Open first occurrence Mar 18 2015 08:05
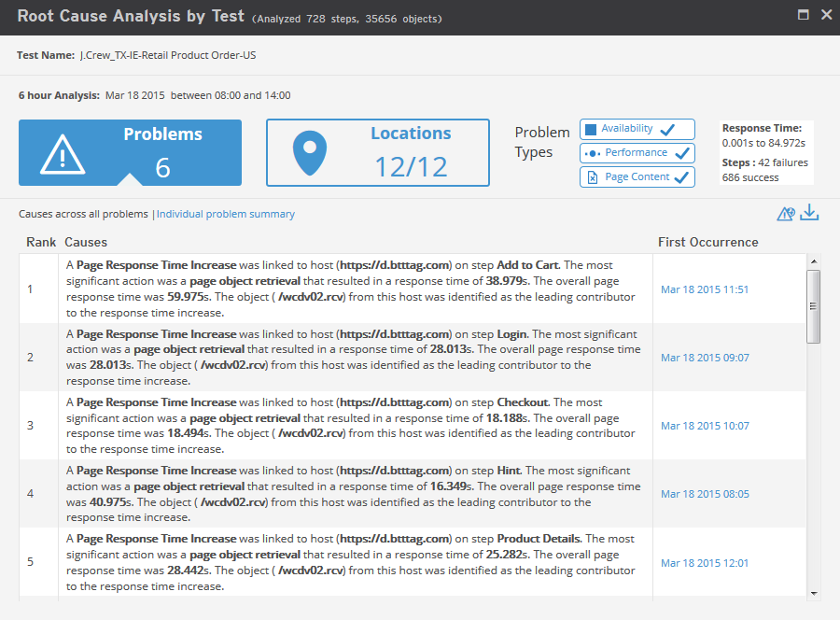The image size is (840, 620). tap(705, 494)
